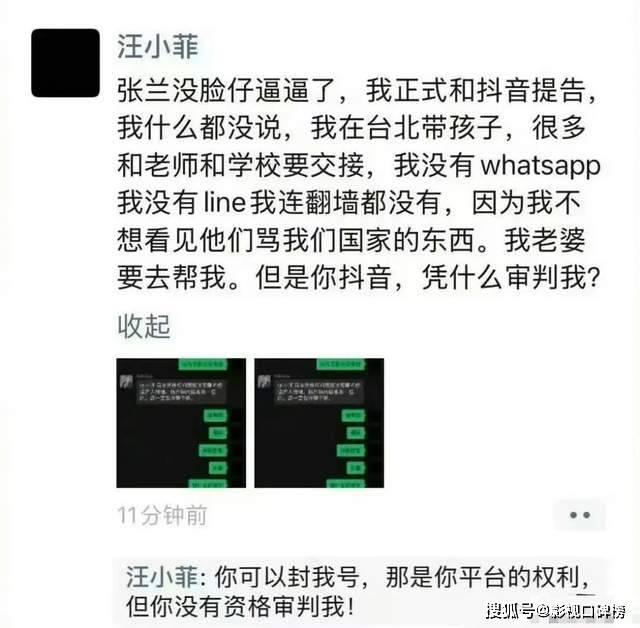Click post's last line 凭什么审判我?
The width and height of the screenshot is (640, 628).
(511, 278)
